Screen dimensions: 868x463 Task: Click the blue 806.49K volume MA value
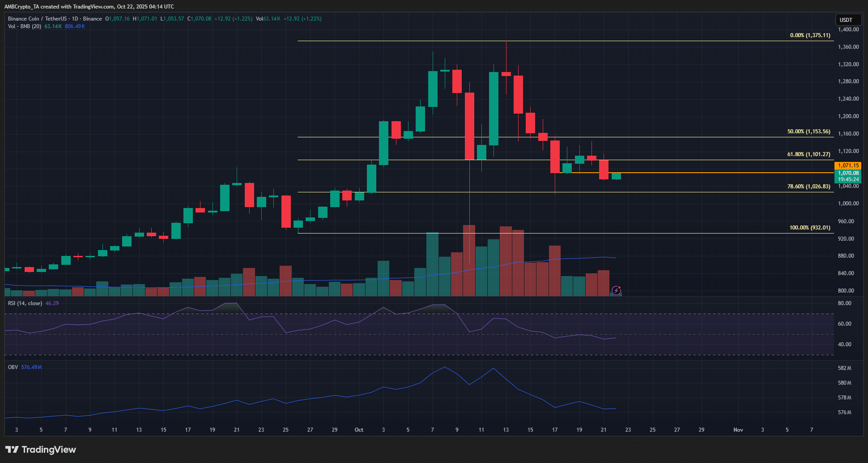[x=75, y=26]
